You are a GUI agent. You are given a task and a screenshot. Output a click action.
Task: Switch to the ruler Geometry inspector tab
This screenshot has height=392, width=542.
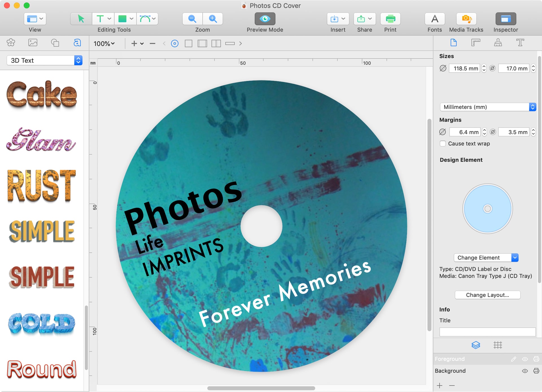coord(476,43)
